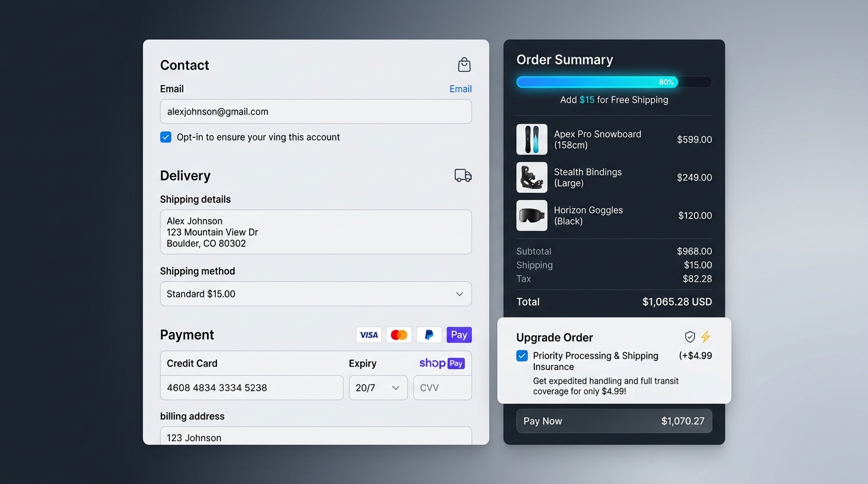This screenshot has height=484, width=868.
Task: Click the Apex Pro Snowboard (158cm) name
Action: [x=597, y=139]
